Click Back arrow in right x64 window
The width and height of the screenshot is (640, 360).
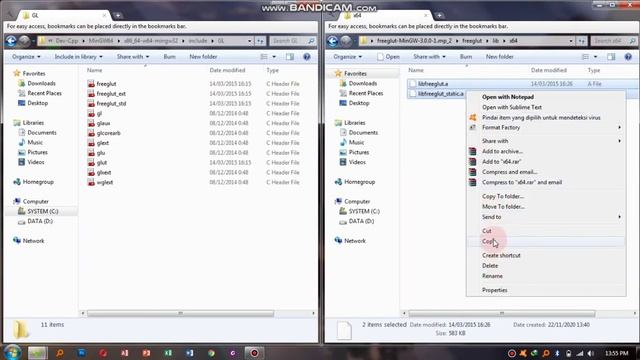(333, 41)
